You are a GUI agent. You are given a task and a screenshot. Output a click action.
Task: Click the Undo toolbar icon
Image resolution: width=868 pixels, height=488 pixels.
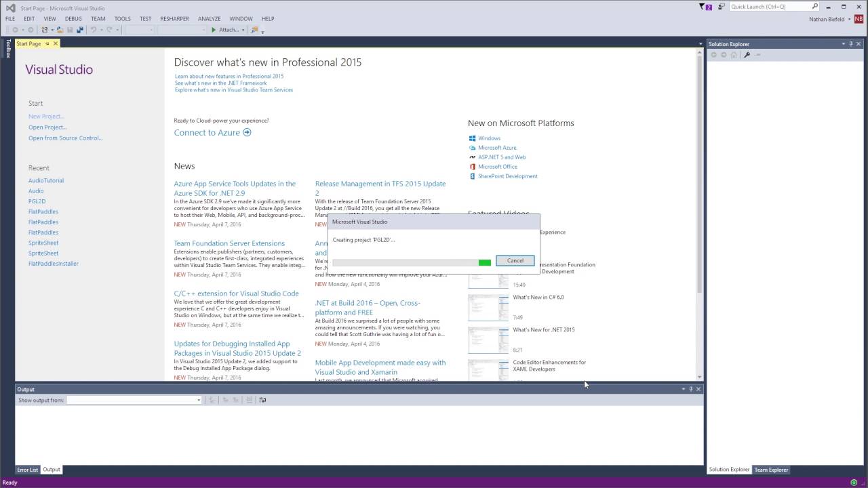(94, 30)
